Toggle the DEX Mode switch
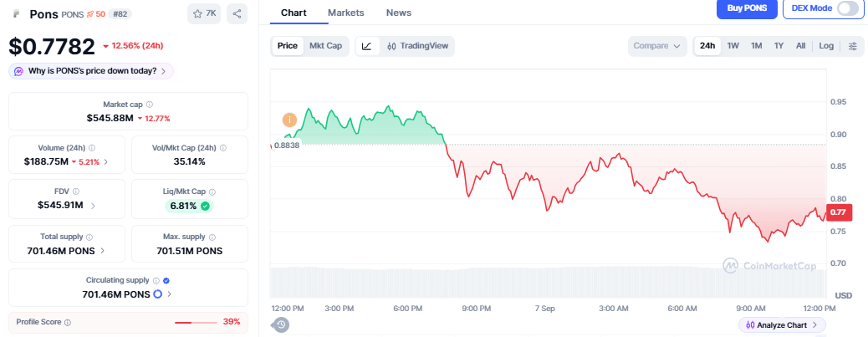The image size is (868, 337). tap(848, 8)
